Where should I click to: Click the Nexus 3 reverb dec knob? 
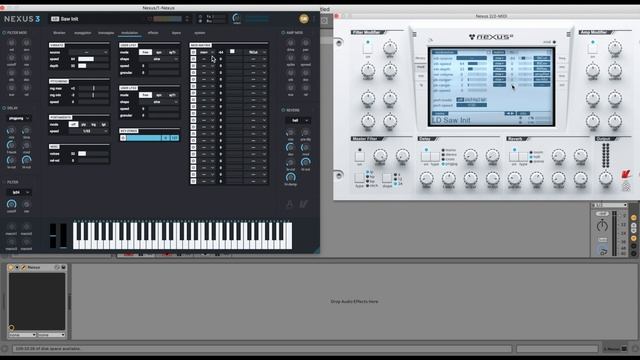[290, 147]
